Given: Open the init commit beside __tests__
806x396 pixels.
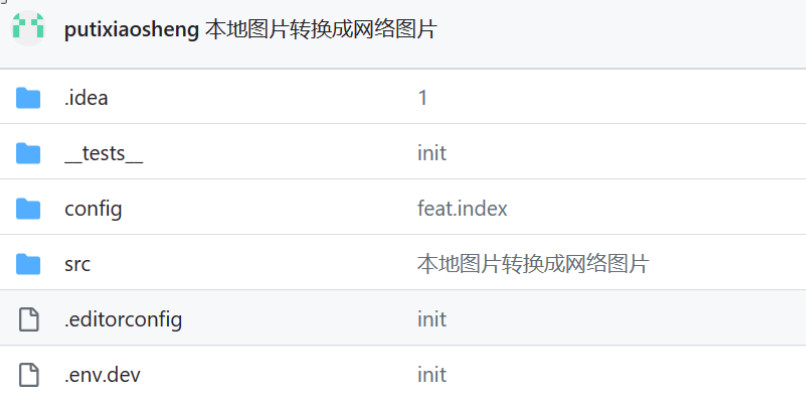Looking at the screenshot, I should (x=432, y=153).
